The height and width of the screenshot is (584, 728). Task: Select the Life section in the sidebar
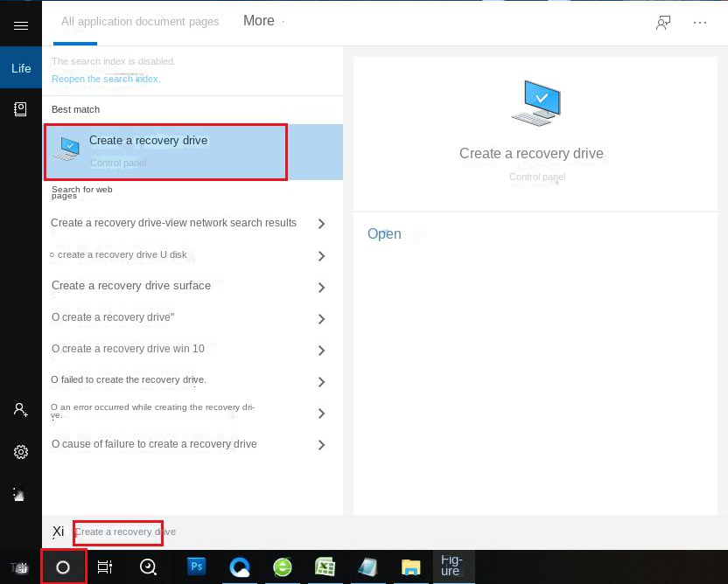tap(20, 67)
